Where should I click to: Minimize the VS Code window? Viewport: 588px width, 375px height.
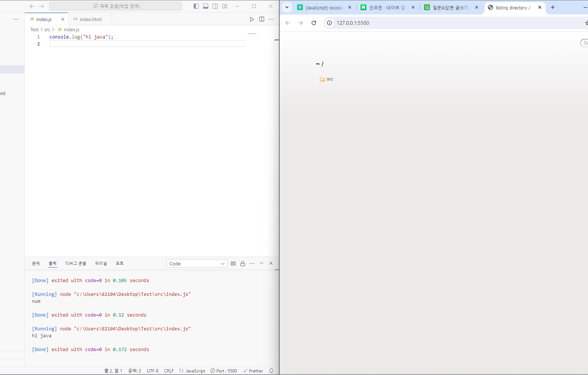coord(237,6)
